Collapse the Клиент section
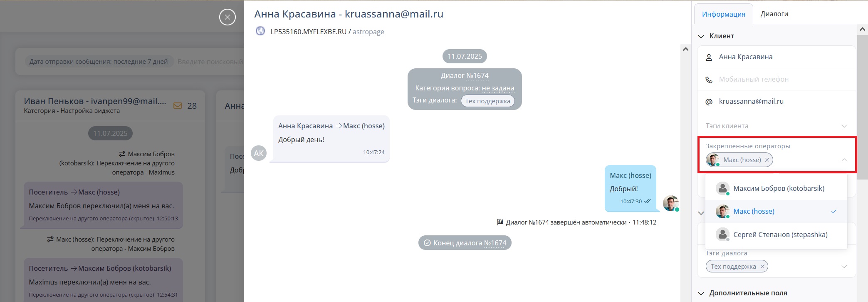The height and width of the screenshot is (302, 868). tap(701, 36)
